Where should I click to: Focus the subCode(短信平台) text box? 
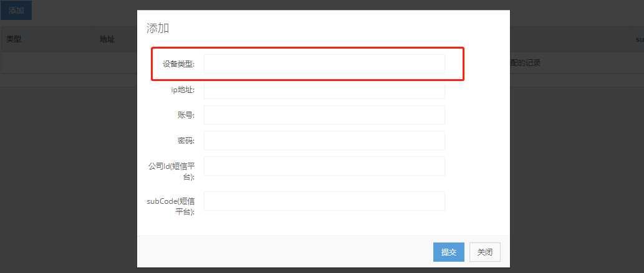324,201
